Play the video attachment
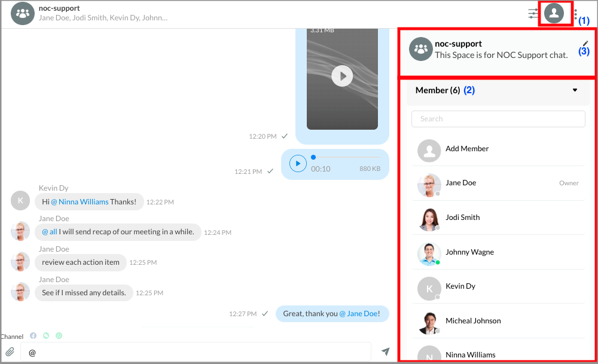The image size is (598, 364). (x=342, y=76)
